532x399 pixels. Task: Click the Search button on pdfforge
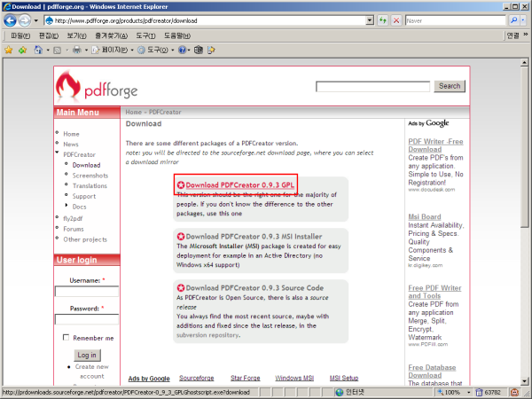pyautogui.click(x=450, y=86)
